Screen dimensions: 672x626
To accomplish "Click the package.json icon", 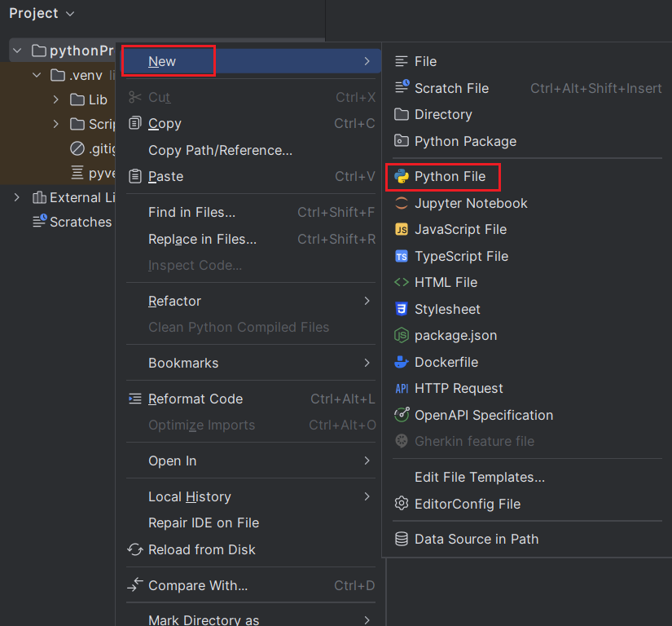I will click(x=402, y=335).
